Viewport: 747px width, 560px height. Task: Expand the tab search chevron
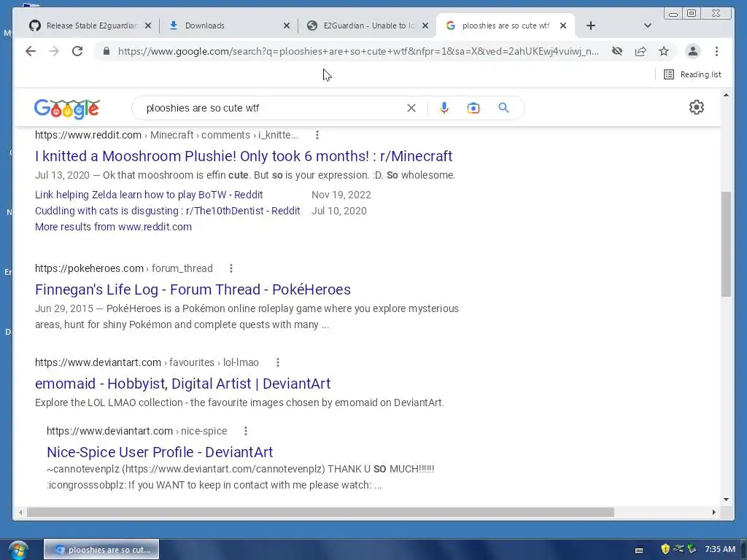pyautogui.click(x=648, y=26)
